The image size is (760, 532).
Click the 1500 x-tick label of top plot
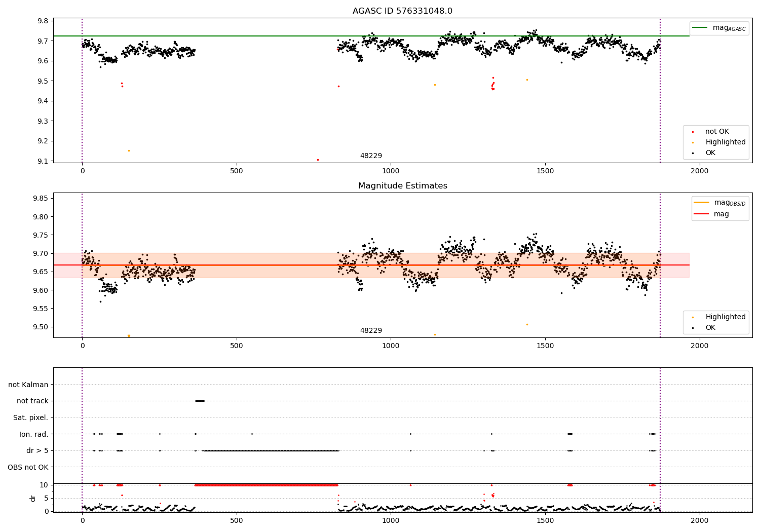(x=545, y=171)
